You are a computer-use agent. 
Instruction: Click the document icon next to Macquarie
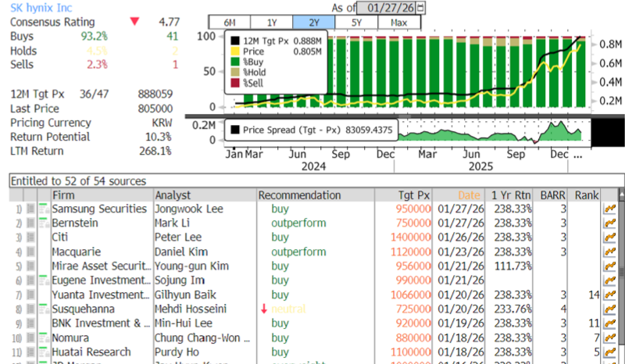tap(30, 252)
